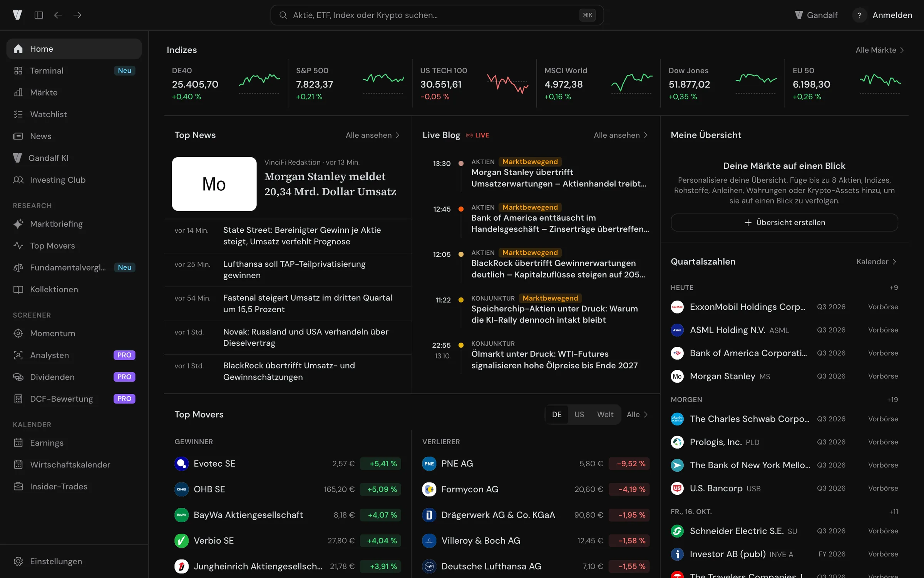Switch Top Movers to DE
Viewport: 924px width, 578px height.
(557, 415)
